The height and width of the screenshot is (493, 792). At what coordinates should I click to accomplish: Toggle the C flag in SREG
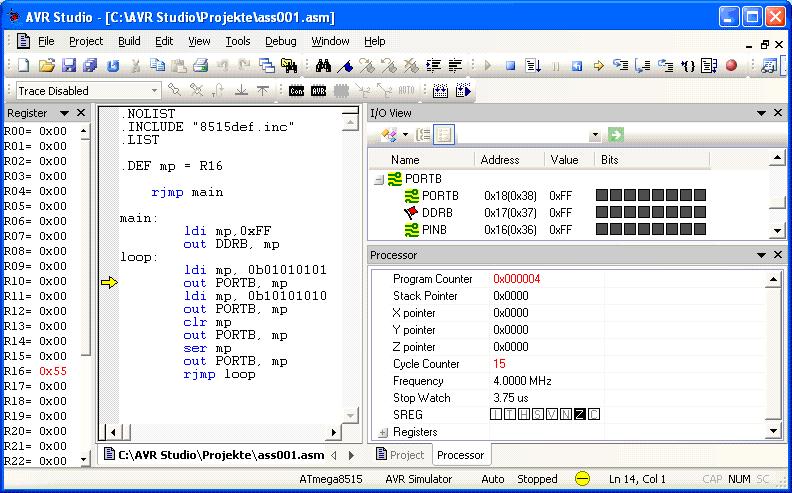[x=593, y=415]
